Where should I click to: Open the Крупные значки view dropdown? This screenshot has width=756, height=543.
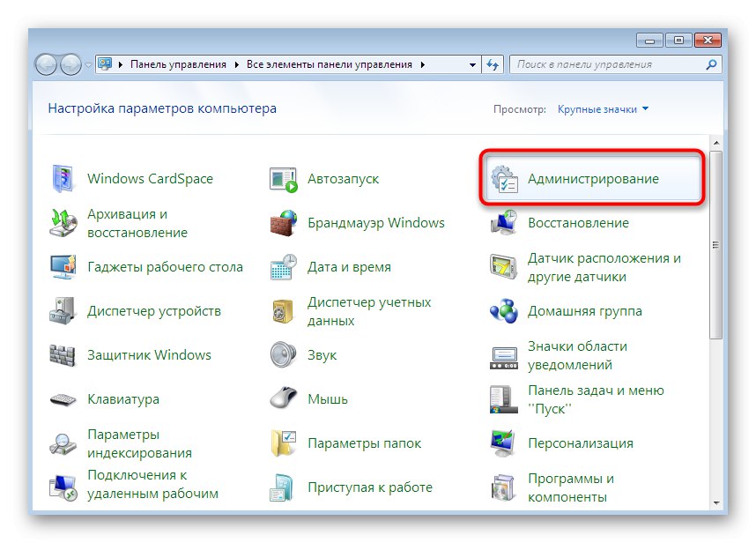tap(603, 109)
